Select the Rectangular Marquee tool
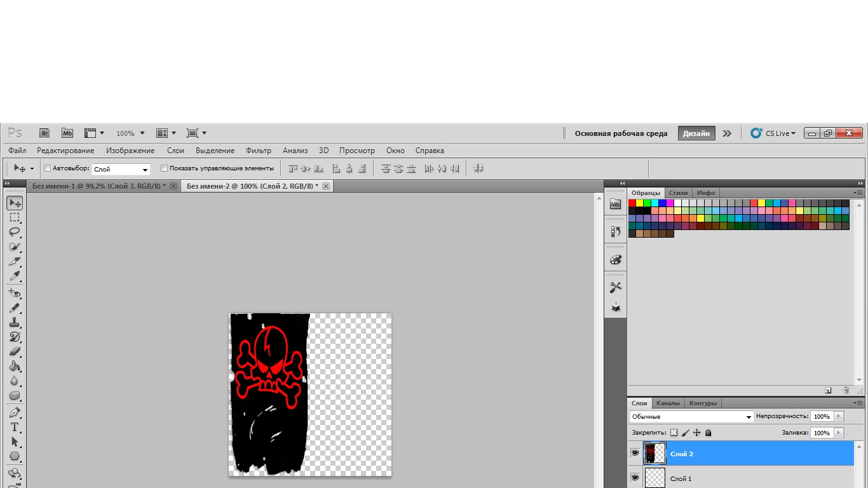The image size is (868, 488). (15, 217)
